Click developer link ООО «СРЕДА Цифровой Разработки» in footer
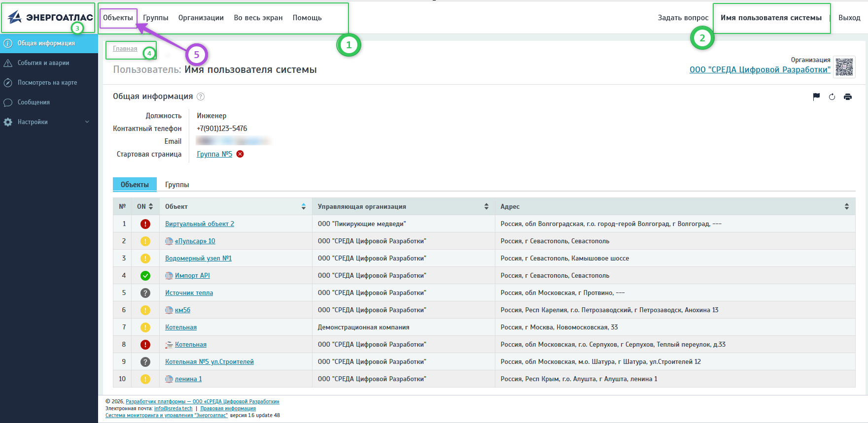The width and height of the screenshot is (868, 423). coord(203,402)
